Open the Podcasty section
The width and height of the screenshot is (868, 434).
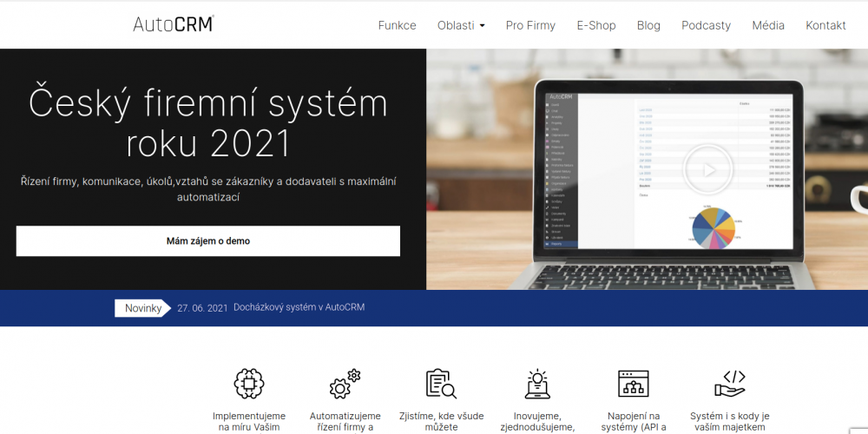(706, 25)
